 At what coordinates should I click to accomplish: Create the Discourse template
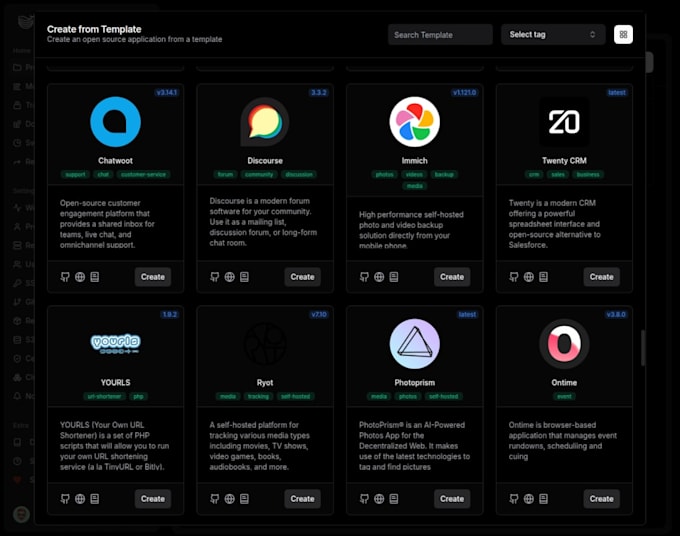[x=302, y=277]
